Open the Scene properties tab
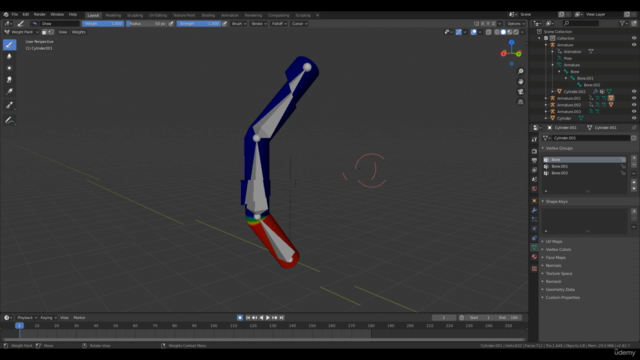This screenshot has height=360, width=640. [x=534, y=180]
